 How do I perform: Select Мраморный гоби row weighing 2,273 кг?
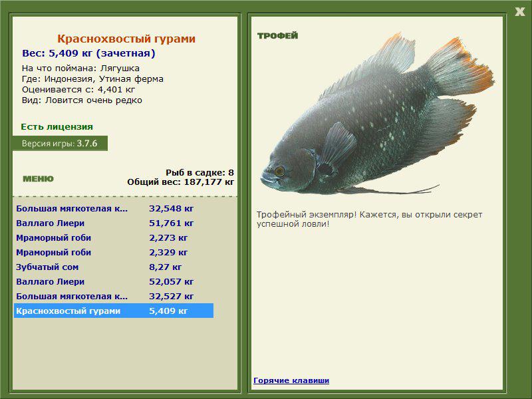[114, 237]
